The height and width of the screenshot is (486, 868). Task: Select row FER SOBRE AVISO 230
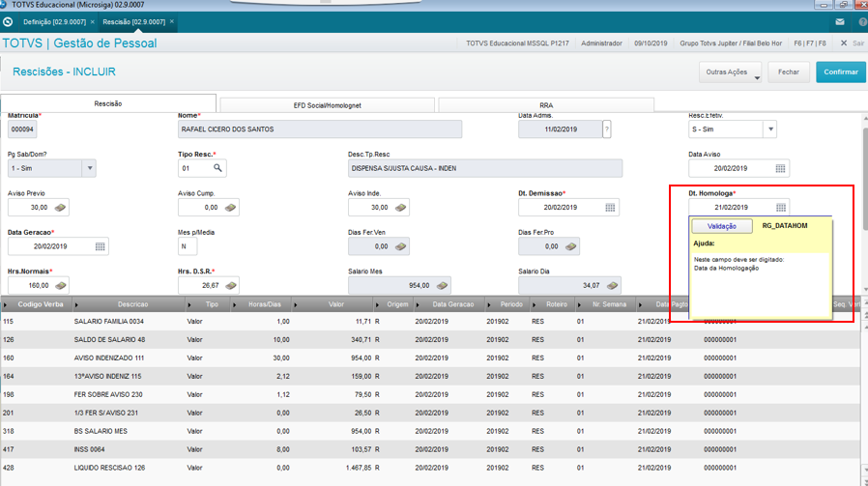coord(431,394)
